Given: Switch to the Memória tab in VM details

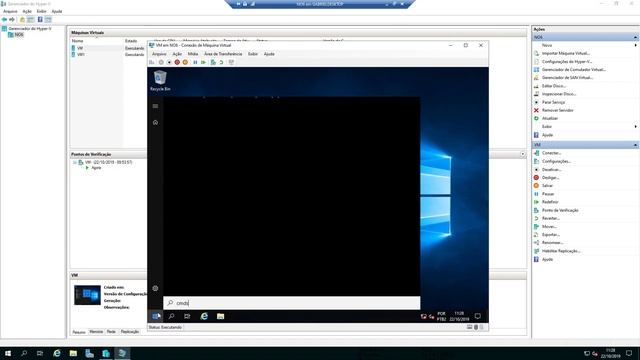Looking at the screenshot, I should tap(96, 332).
